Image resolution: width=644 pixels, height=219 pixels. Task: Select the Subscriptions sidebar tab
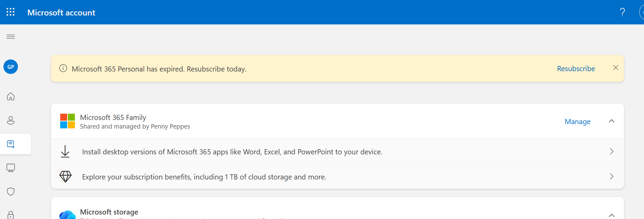click(11, 144)
